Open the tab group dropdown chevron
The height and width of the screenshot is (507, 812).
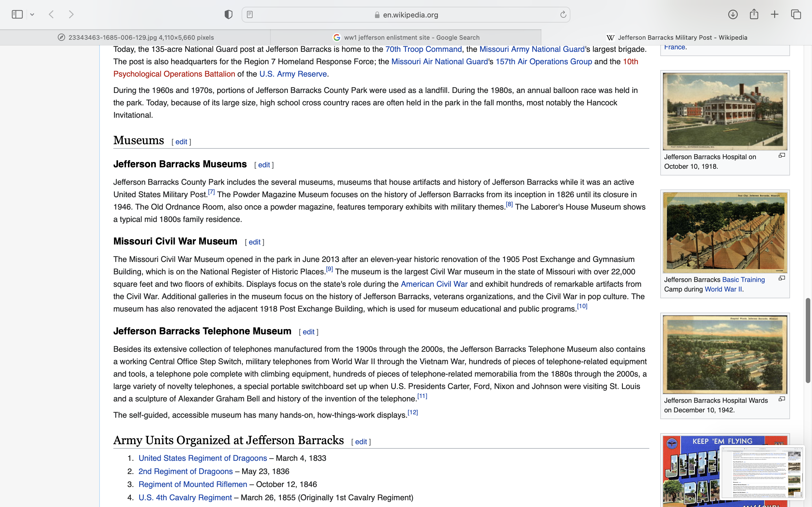[x=32, y=14]
